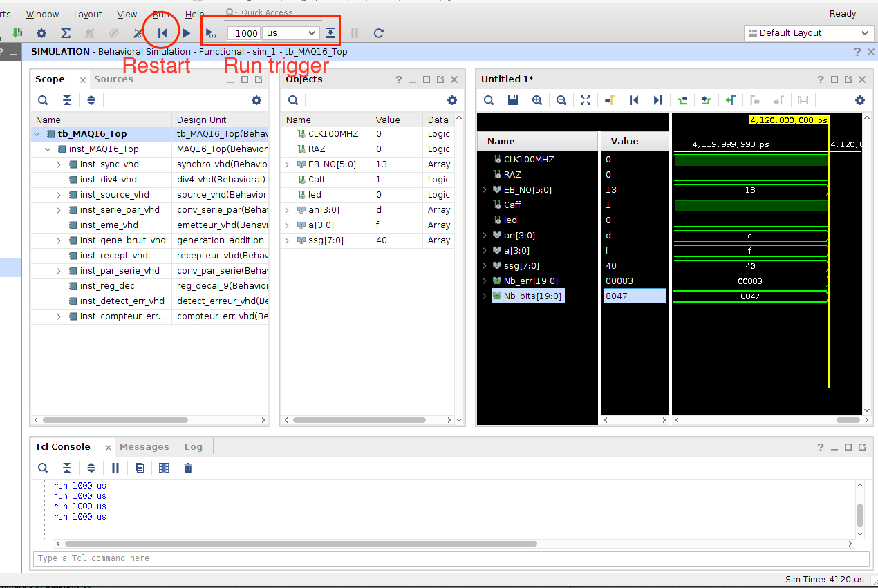Click Save Waveform Configuration disk icon
The height and width of the screenshot is (588, 878).
click(513, 100)
